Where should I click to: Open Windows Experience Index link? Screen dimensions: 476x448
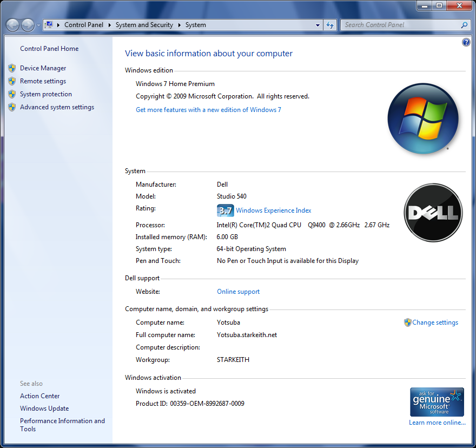[274, 210]
